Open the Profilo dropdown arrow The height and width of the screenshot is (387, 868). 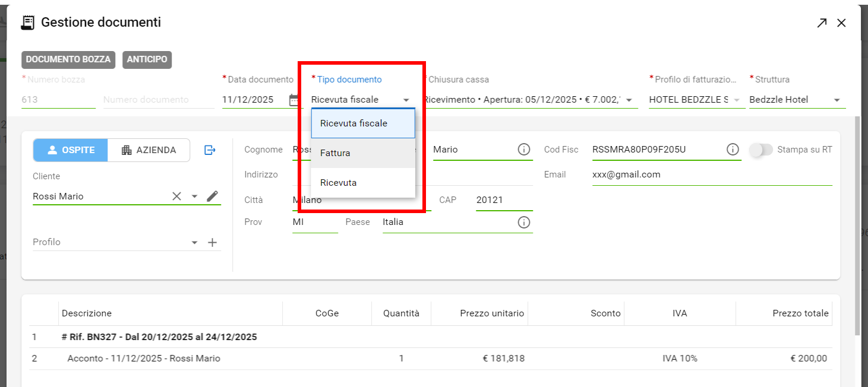(194, 242)
